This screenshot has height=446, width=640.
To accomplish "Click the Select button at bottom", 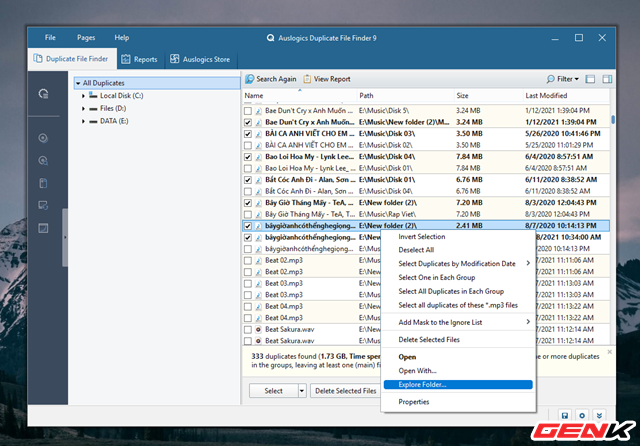I will pos(273,391).
